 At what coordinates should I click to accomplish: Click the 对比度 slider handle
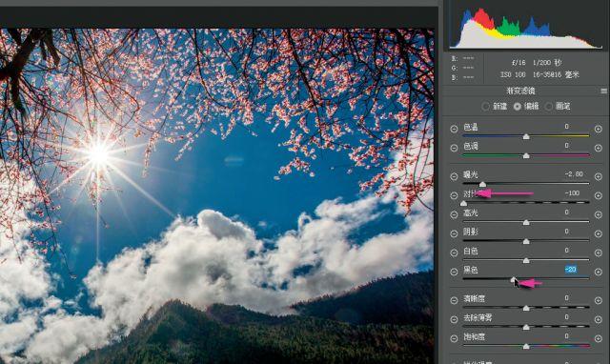[x=463, y=203]
